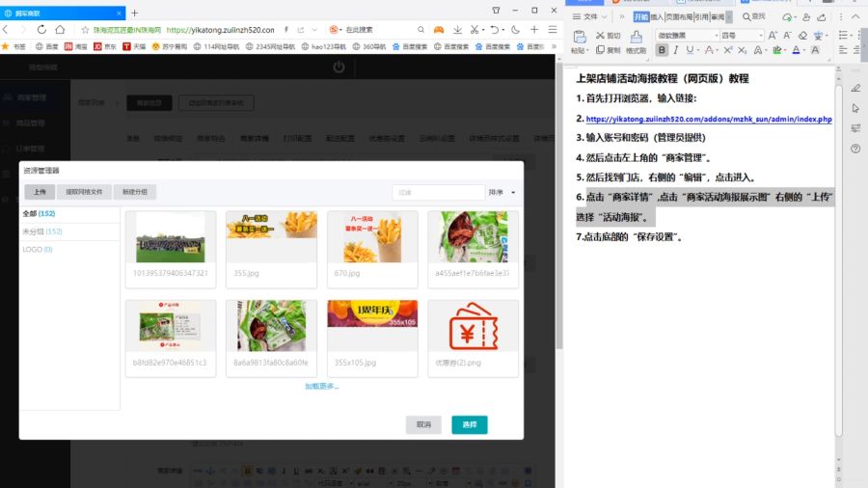Apply subscript in WPS
Screen dimensions: 868x488
coord(743,50)
